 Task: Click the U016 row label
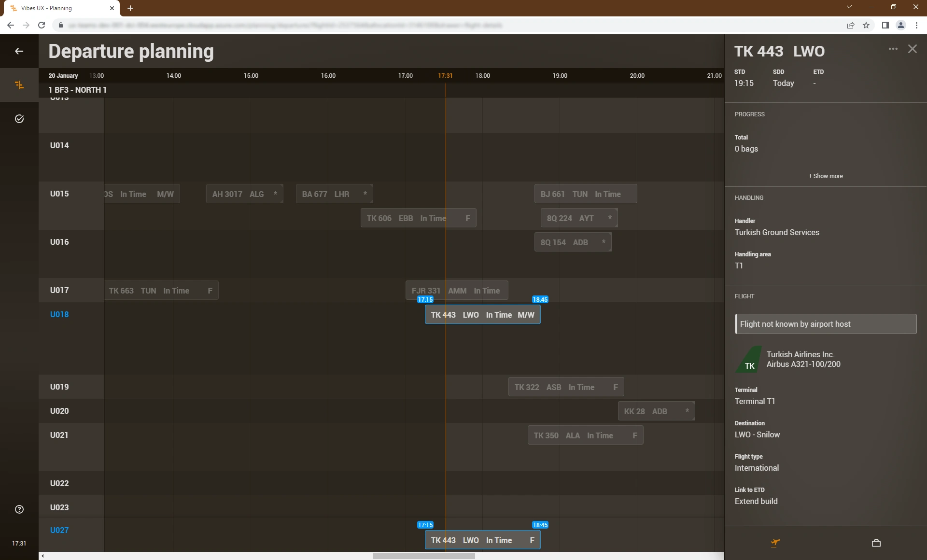(x=59, y=242)
